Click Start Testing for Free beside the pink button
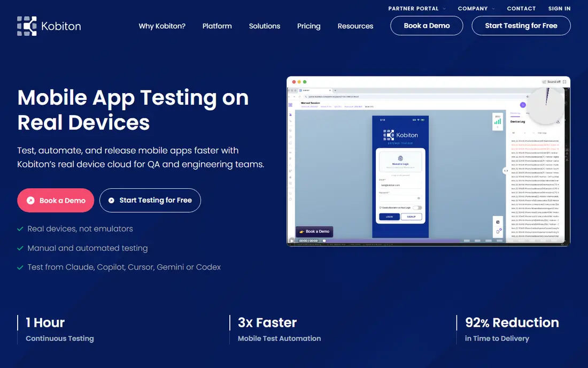This screenshot has height=368, width=588. point(150,201)
